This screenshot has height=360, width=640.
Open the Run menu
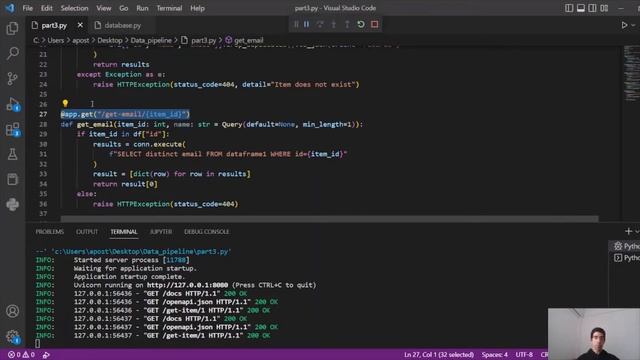pyautogui.click(x=142, y=8)
